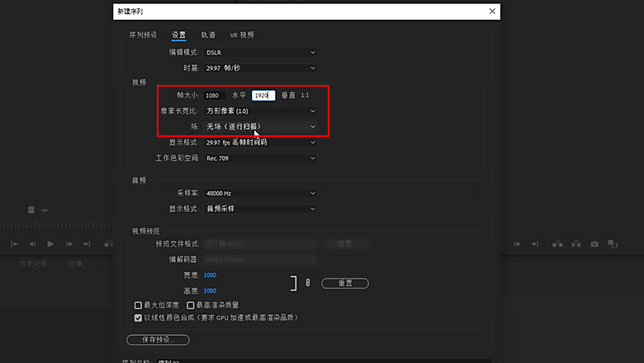Viewport: 644px width, 363px height.
Task: Toggle the width-height chain link icon
Action: point(308,283)
